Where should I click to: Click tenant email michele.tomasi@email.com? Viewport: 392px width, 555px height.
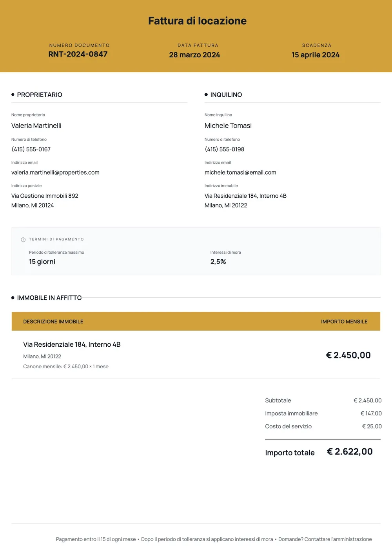click(240, 173)
